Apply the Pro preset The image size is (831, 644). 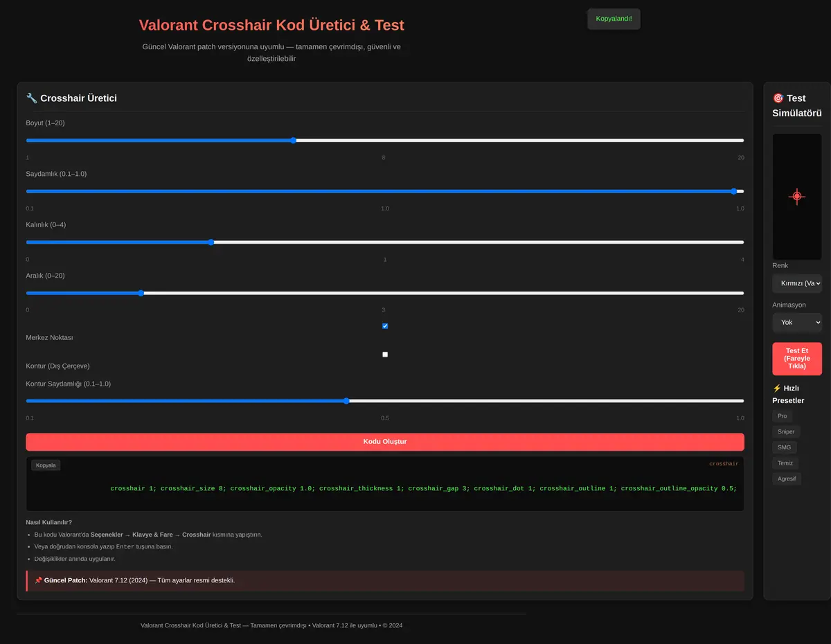782,416
